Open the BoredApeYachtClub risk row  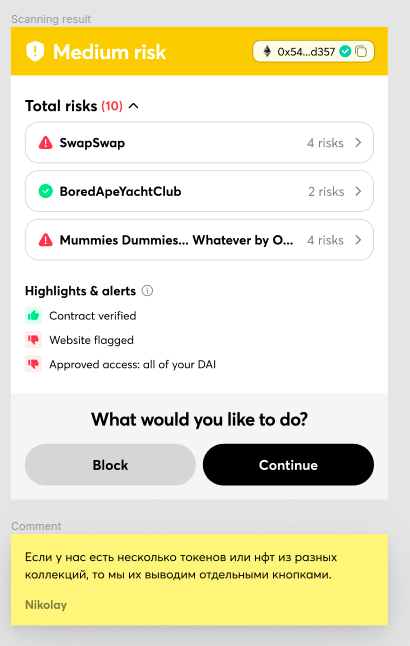click(199, 191)
